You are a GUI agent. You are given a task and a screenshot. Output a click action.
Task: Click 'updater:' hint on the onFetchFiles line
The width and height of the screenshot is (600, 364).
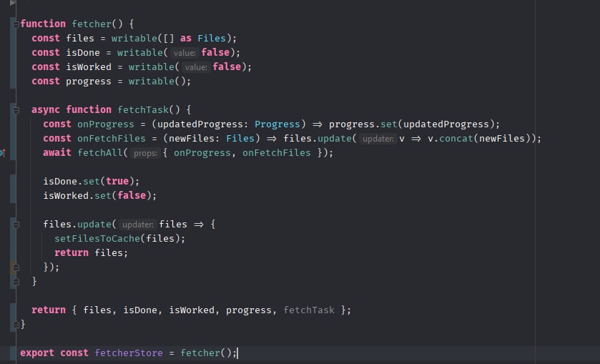378,139
